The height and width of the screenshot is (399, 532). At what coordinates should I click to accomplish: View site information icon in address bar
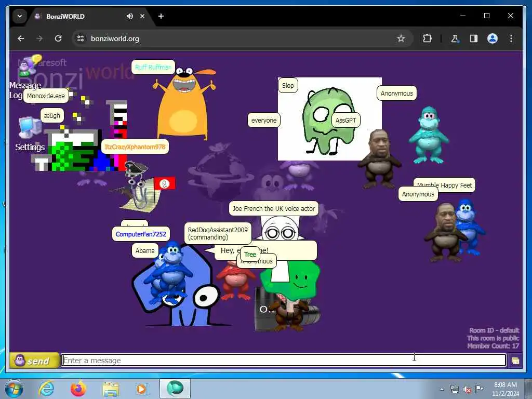tap(81, 38)
